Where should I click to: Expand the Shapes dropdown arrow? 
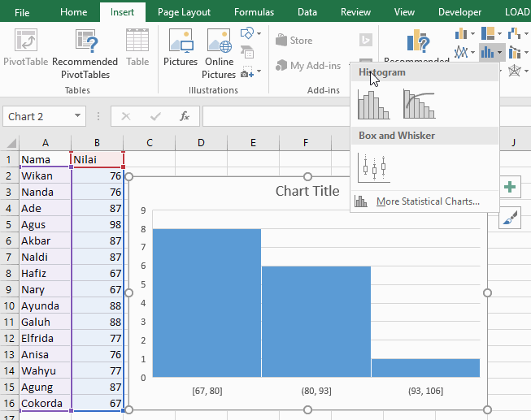[x=259, y=33]
